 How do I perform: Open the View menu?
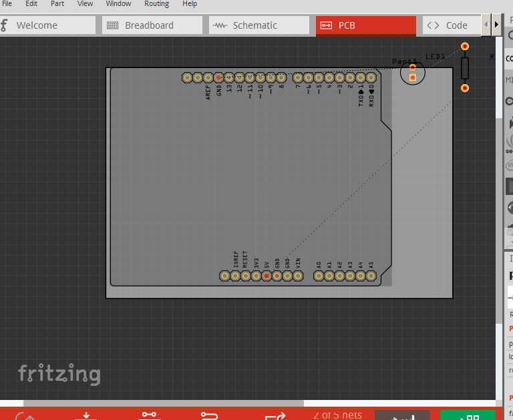coord(85,3)
